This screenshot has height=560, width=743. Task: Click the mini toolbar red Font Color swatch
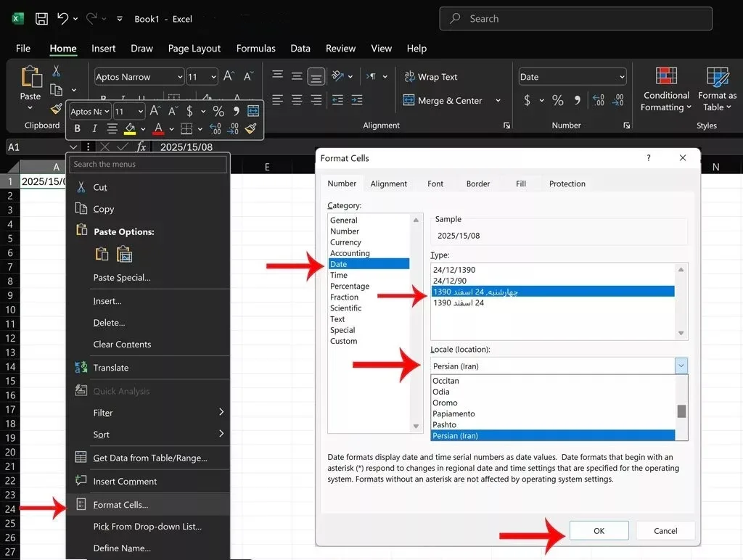coord(158,128)
